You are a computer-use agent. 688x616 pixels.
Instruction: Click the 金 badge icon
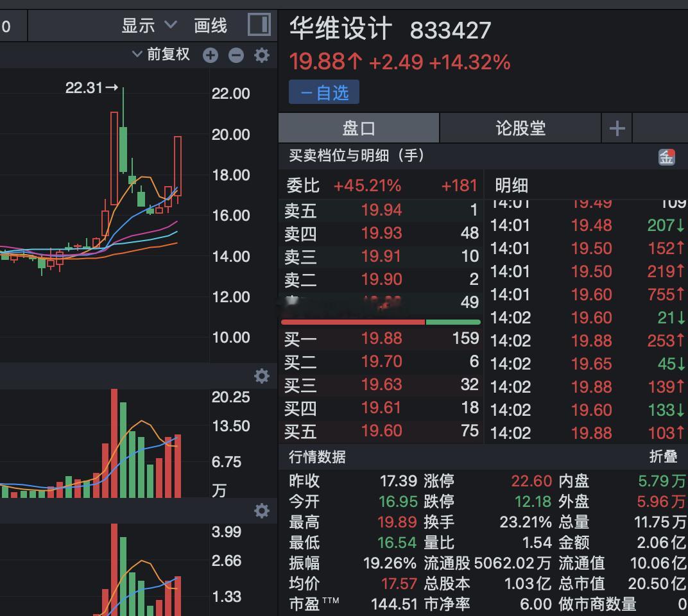[666, 157]
